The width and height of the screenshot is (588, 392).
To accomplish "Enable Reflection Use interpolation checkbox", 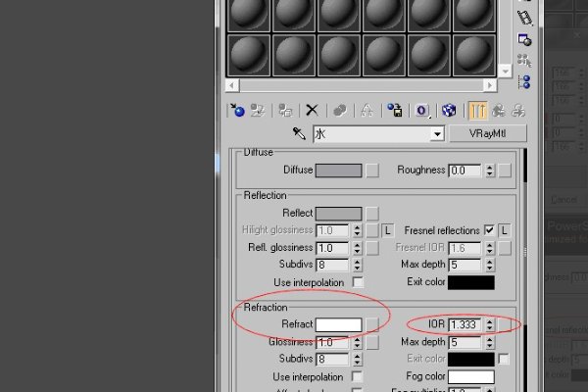I will coord(358,282).
